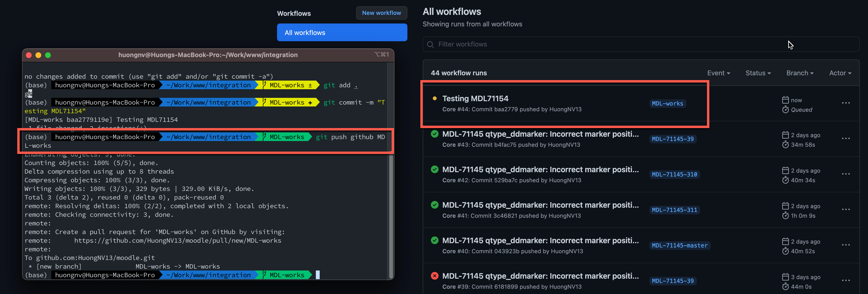Viewport: 868px width, 294px height.
Task: Click the stopwatch icon next to 40m 34s
Action: pyautogui.click(x=785, y=180)
